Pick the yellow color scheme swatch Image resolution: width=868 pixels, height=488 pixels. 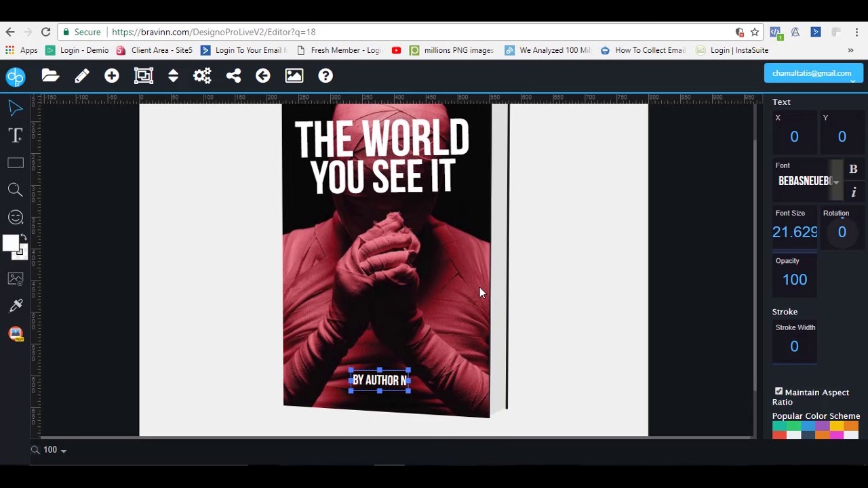pos(837,426)
